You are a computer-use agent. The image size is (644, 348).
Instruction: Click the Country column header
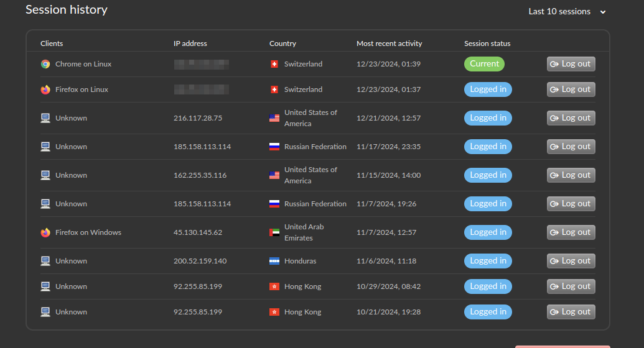coord(282,43)
